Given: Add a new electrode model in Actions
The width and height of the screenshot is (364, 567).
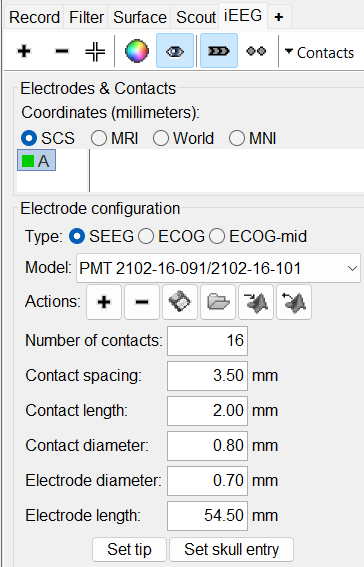Looking at the screenshot, I should [104, 302].
